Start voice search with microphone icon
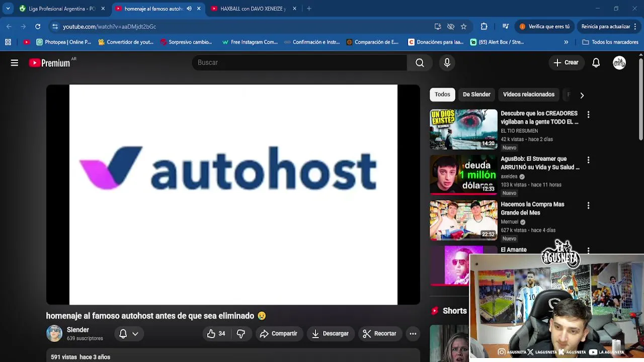The image size is (644, 362). click(x=447, y=63)
